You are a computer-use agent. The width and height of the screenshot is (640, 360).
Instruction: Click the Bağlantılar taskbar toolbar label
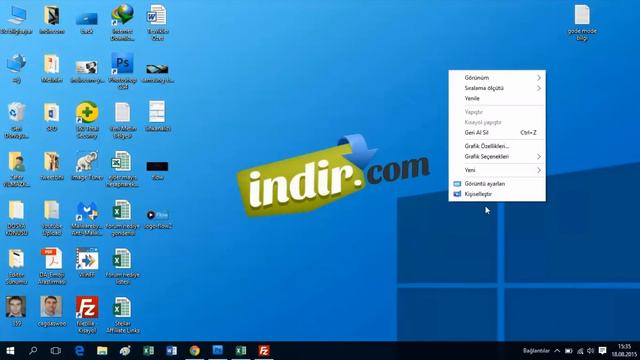coord(536,351)
